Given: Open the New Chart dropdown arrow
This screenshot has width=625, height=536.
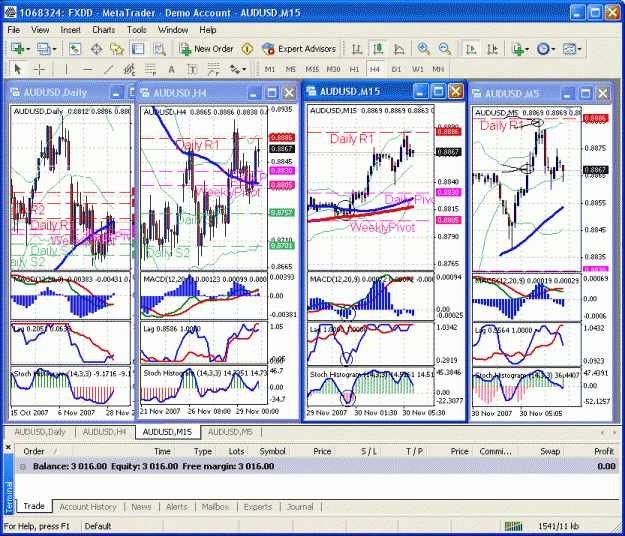Looking at the screenshot, I should point(28,49).
